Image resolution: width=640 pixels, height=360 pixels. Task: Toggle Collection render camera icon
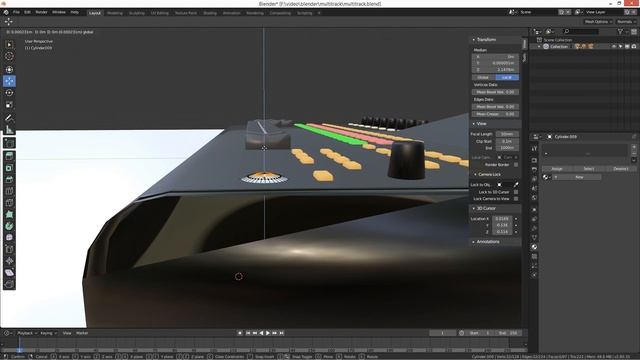[633, 47]
